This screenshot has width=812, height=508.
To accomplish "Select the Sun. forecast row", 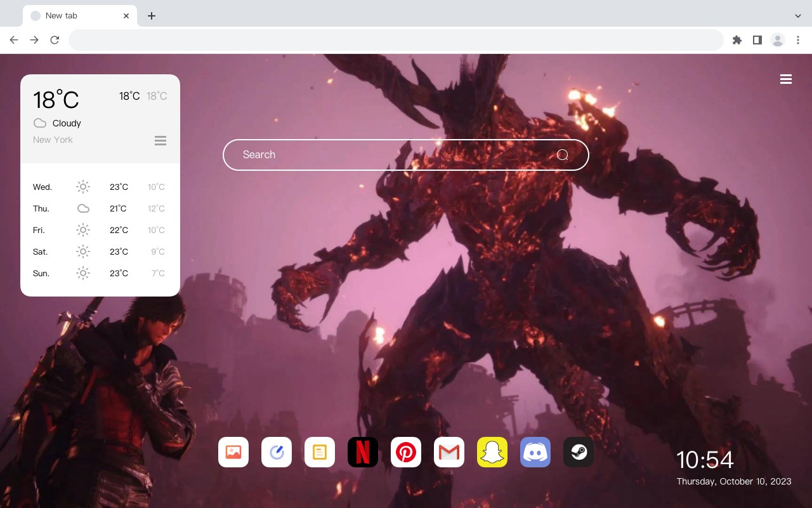I will click(x=100, y=273).
